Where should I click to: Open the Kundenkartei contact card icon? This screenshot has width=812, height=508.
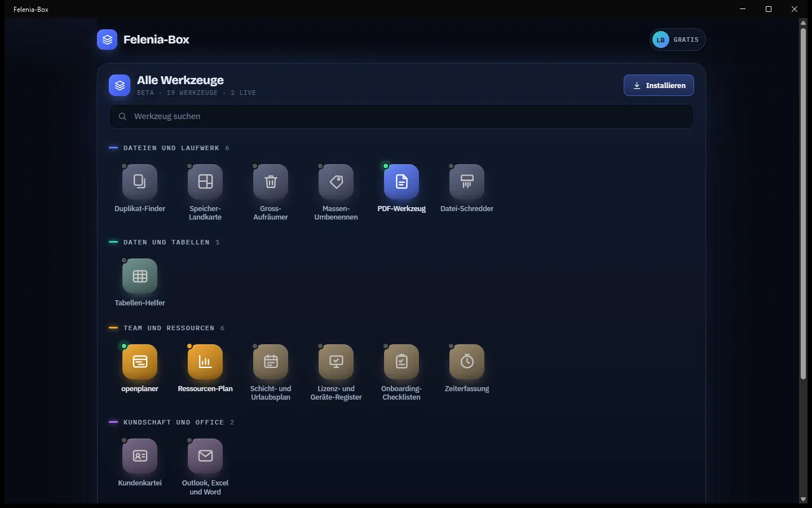pyautogui.click(x=140, y=456)
